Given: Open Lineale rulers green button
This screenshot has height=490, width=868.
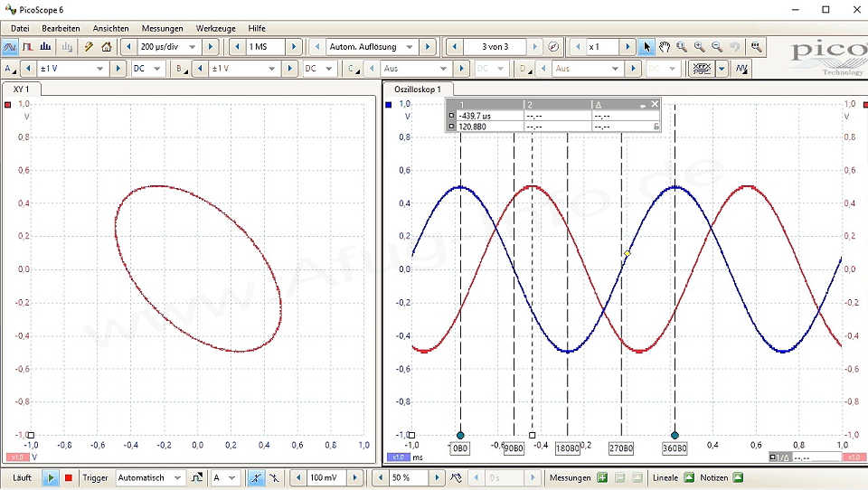Looking at the screenshot, I should [689, 478].
